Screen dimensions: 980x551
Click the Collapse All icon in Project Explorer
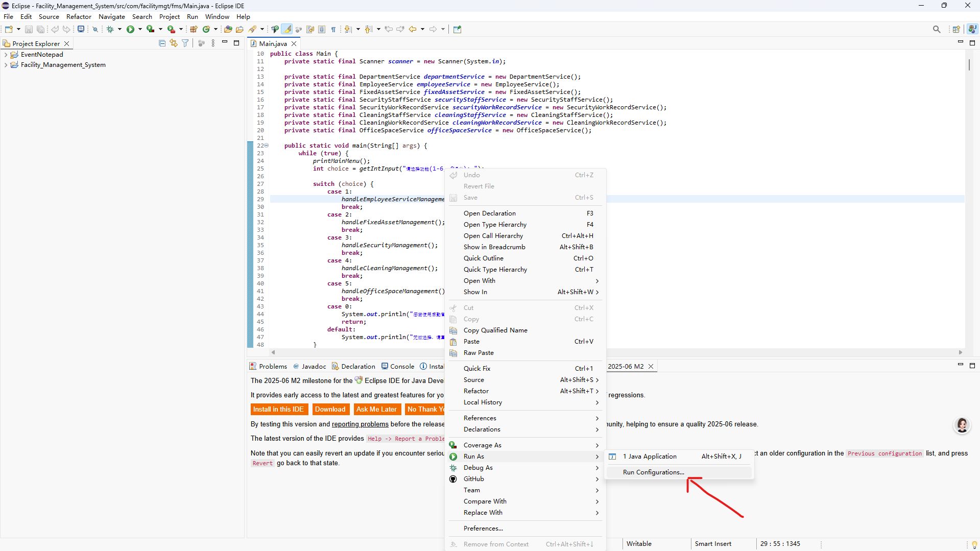point(162,43)
